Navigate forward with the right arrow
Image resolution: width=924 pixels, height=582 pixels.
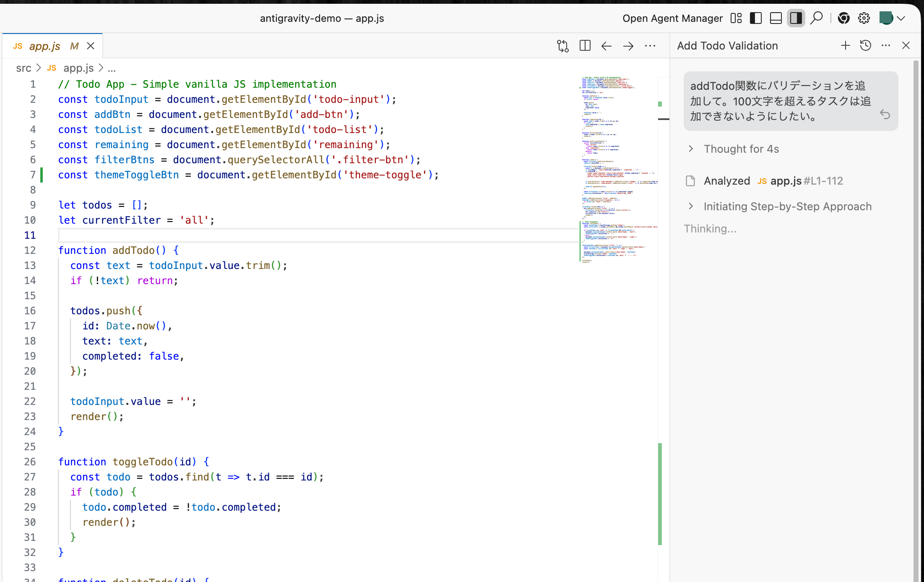click(x=628, y=46)
